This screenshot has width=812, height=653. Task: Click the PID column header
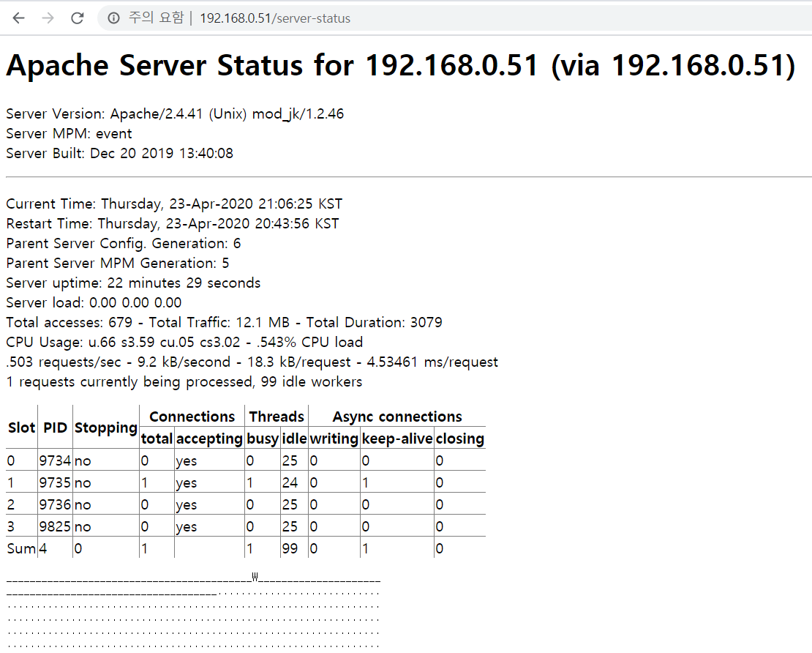pos(55,428)
